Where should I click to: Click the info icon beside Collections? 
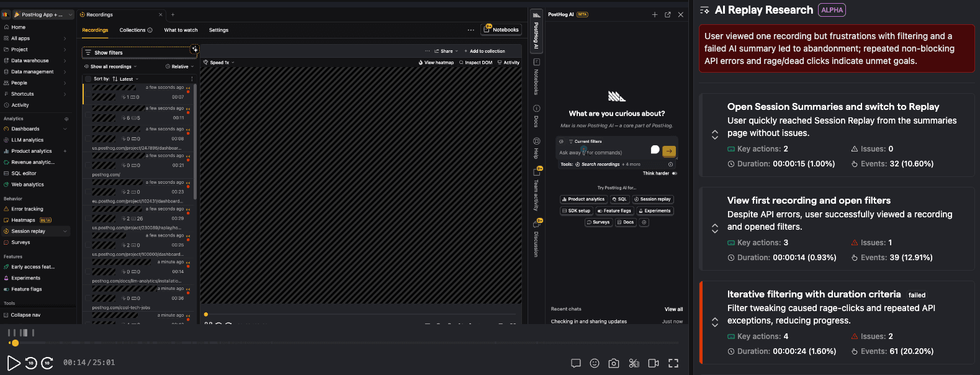tap(150, 30)
